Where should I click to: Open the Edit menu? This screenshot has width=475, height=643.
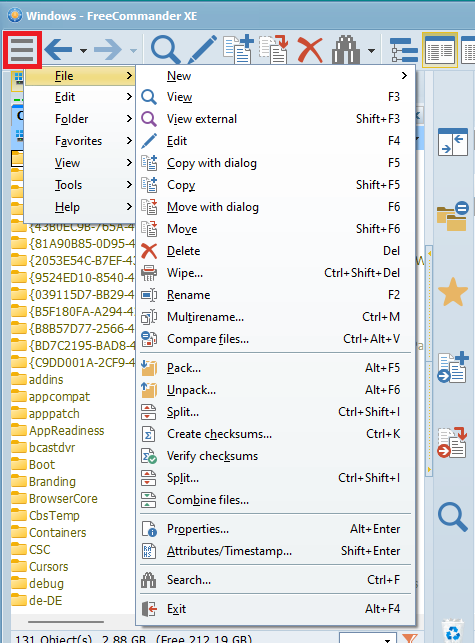tap(80, 97)
